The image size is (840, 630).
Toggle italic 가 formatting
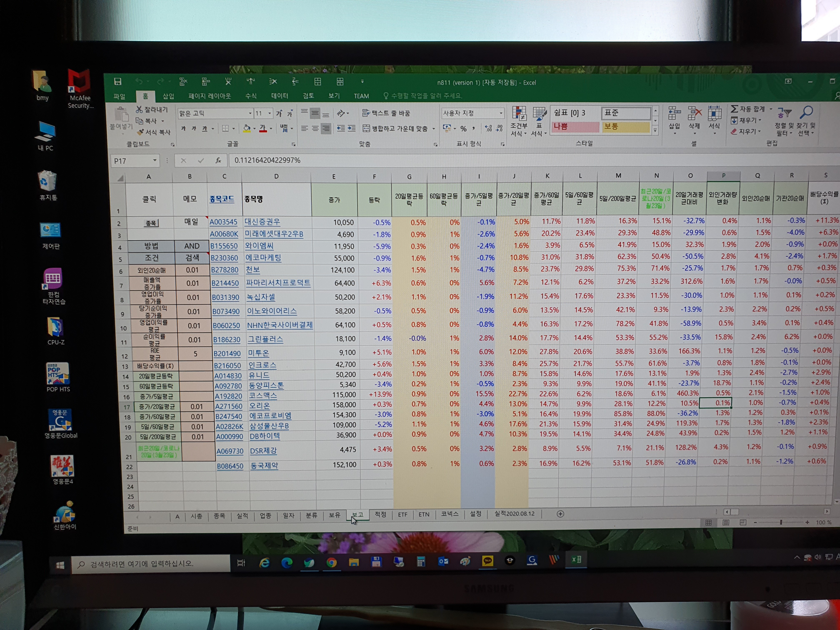point(194,128)
